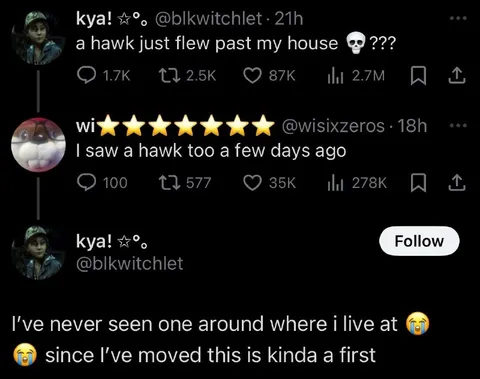View wisixzeros' beaver profile picture

[38, 145]
